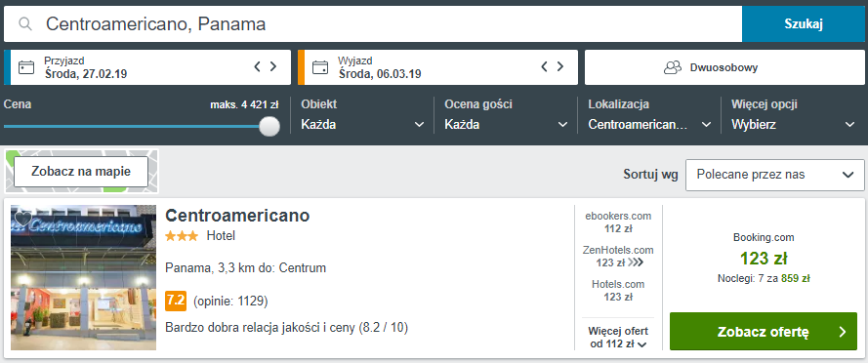868x363 pixels.
Task: Click the Sortuj wg label
Action: 650,175
